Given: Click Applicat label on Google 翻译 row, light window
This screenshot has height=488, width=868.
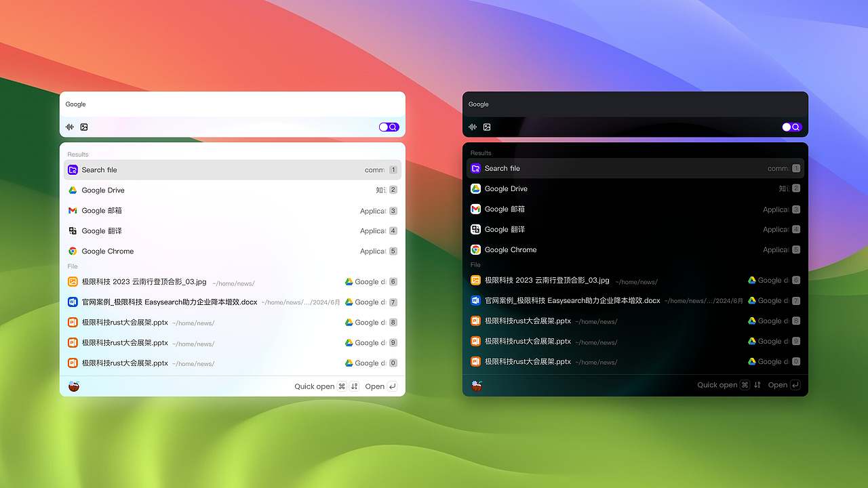Looking at the screenshot, I should coord(373,231).
